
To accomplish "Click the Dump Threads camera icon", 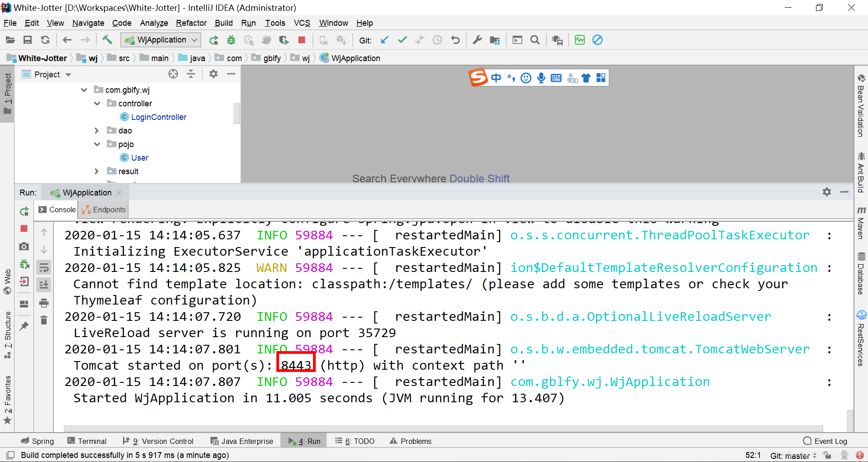I will pos(24,247).
